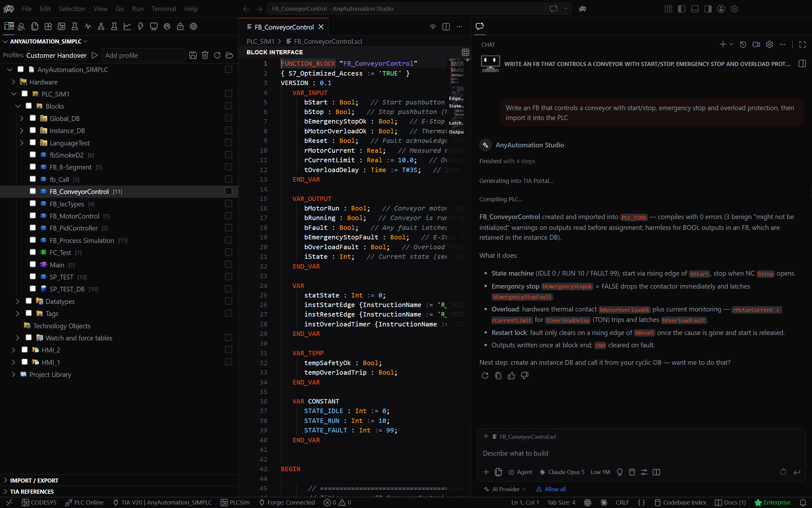
Task: Click the video camera icon in chat header
Action: point(756,44)
